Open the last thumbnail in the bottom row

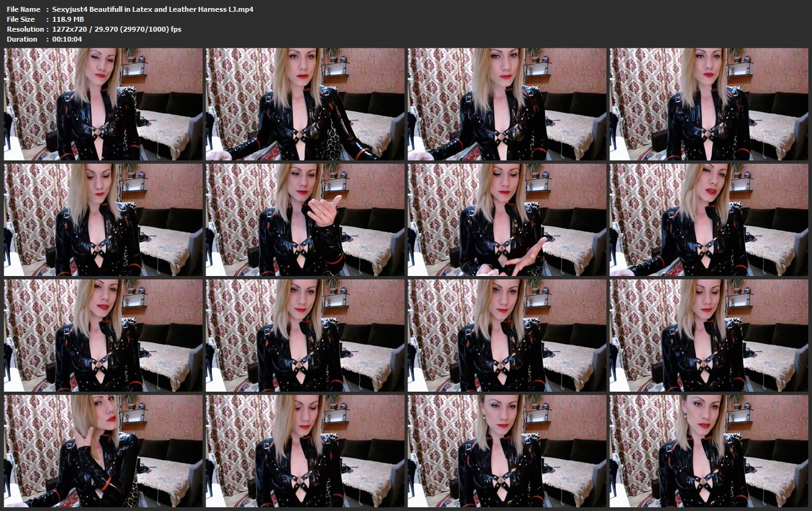pos(709,451)
